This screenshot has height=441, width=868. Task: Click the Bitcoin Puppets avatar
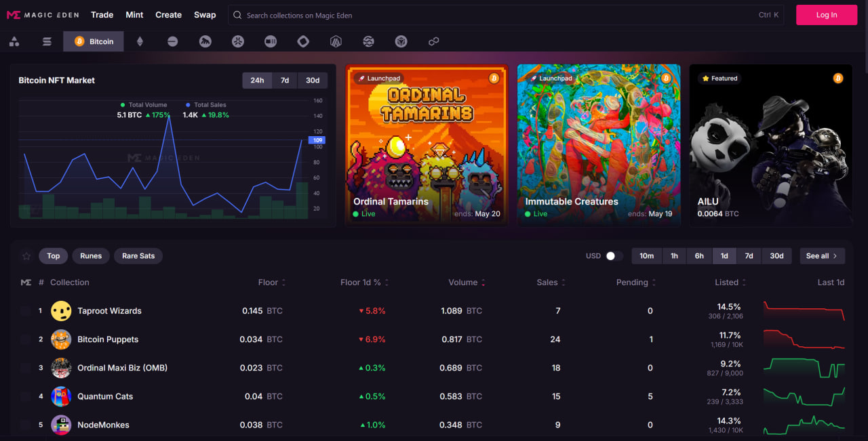point(61,339)
